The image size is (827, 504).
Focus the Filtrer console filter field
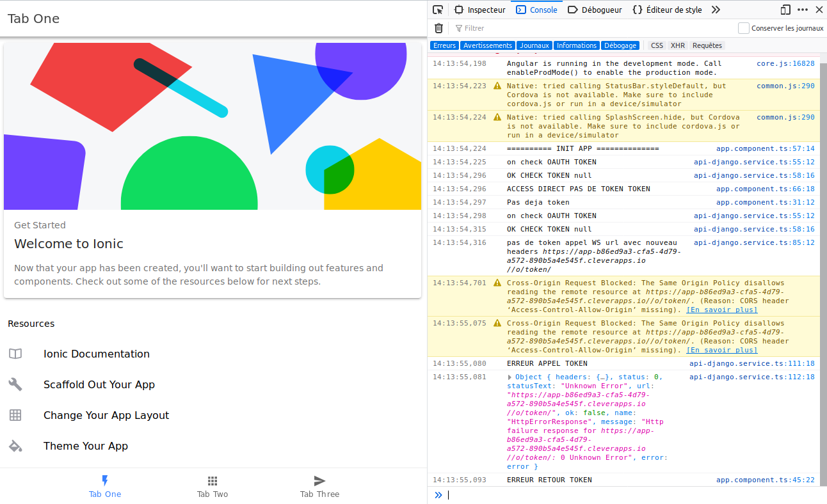(x=592, y=28)
